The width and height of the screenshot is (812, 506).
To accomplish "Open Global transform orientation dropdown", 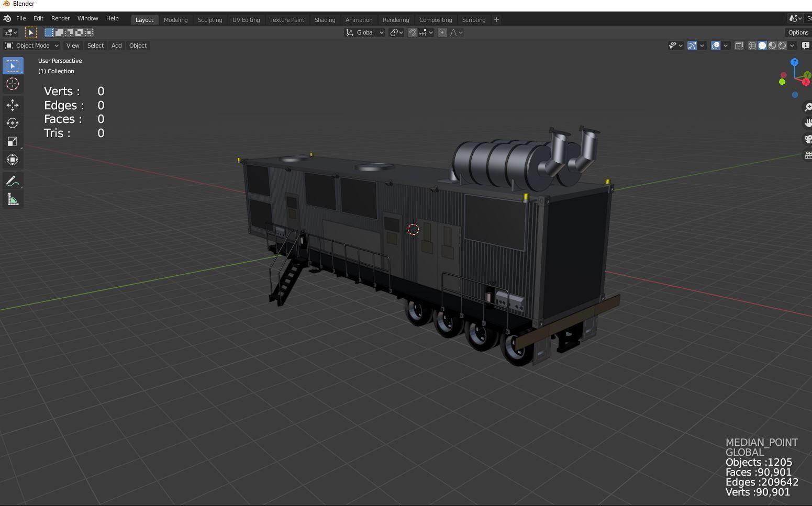I will click(364, 32).
